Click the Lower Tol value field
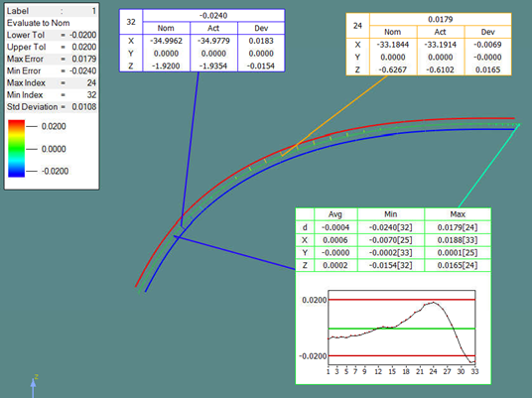Image resolution: width=532 pixels, height=398 pixels. [83, 35]
